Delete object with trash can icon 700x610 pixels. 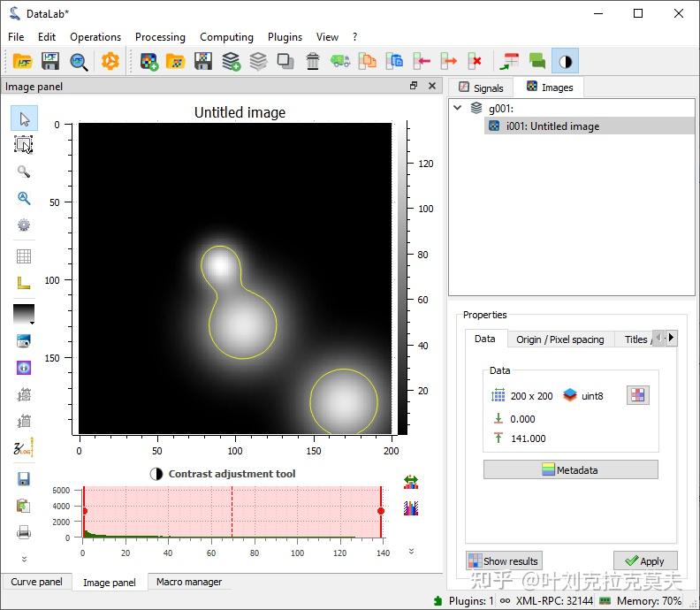pos(313,61)
